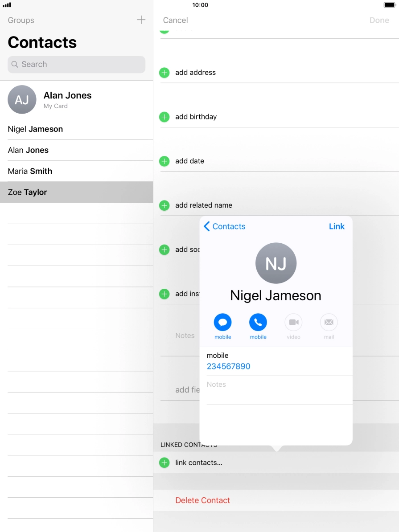The height and width of the screenshot is (532, 399).
Task: Tap the plus icon to add a contact
Action: coord(141,20)
